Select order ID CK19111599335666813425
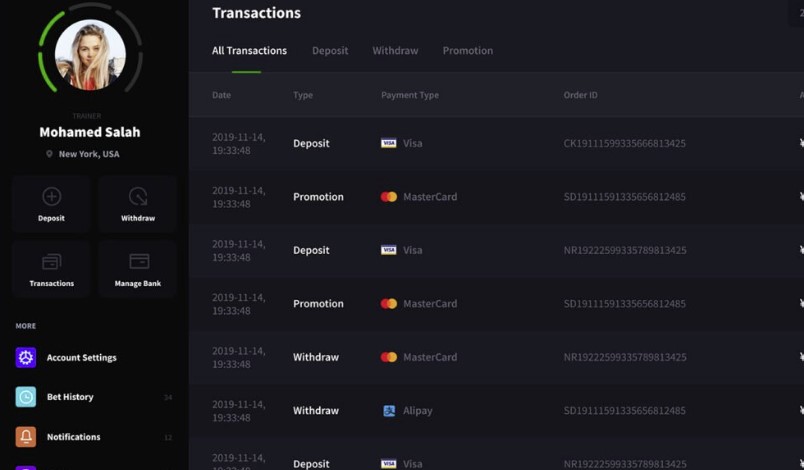The image size is (804, 470). 625,144
